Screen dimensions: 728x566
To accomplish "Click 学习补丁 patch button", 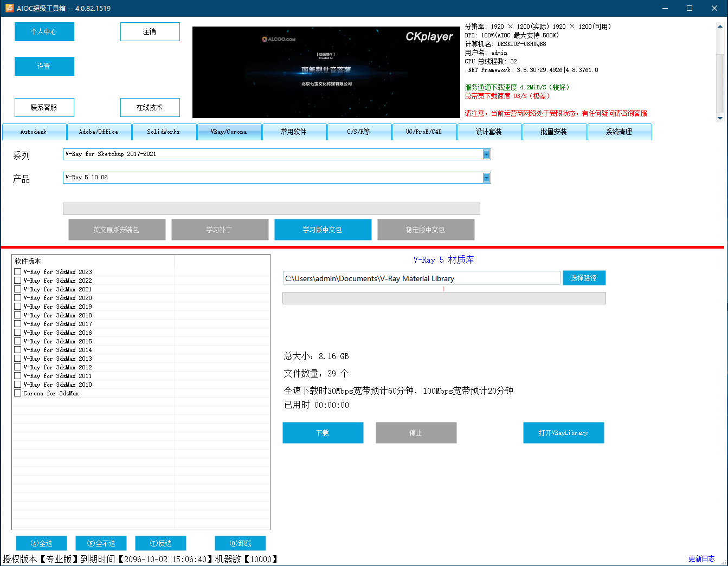I will (x=220, y=230).
